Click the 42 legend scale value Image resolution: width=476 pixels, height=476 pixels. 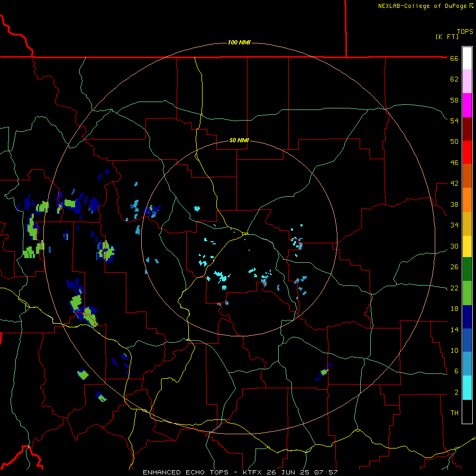tap(454, 184)
